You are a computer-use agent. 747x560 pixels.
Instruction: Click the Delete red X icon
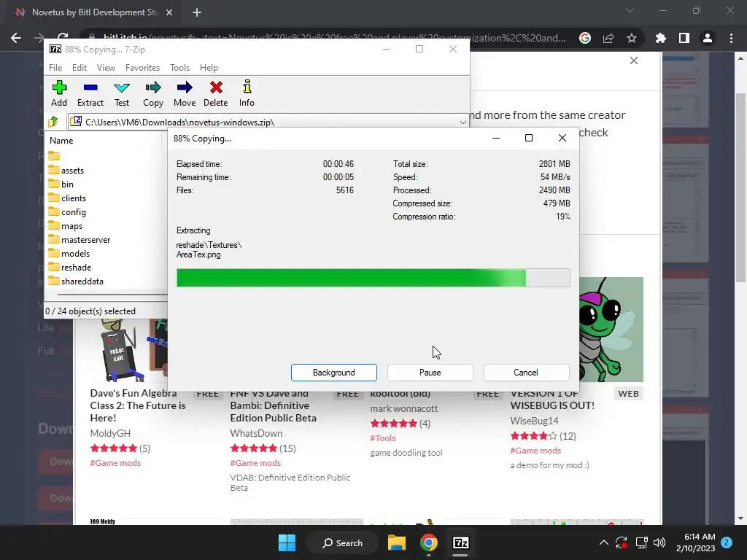(216, 87)
